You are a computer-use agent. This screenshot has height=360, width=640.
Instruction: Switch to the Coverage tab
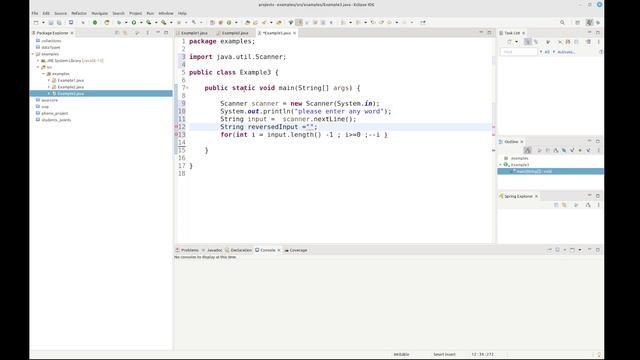click(x=296, y=250)
